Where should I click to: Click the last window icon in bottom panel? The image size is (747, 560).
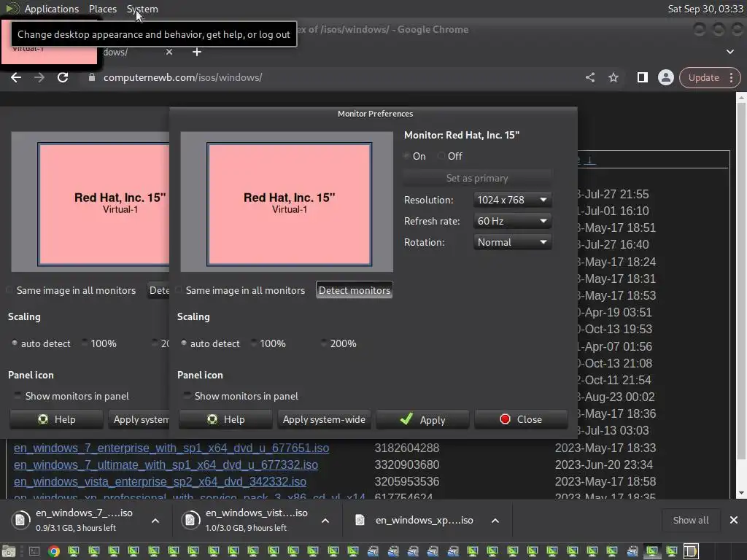(691, 551)
